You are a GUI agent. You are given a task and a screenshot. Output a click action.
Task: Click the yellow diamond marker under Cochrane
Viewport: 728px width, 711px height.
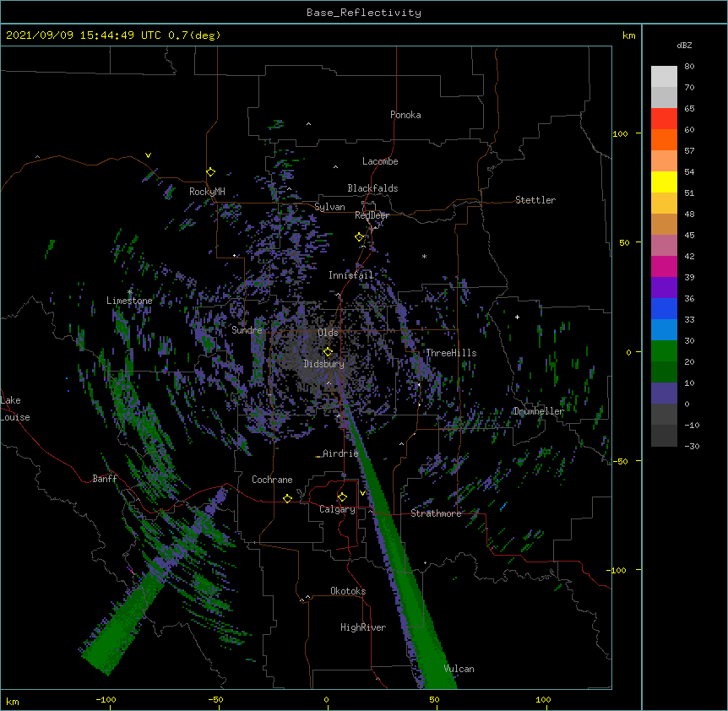287,498
